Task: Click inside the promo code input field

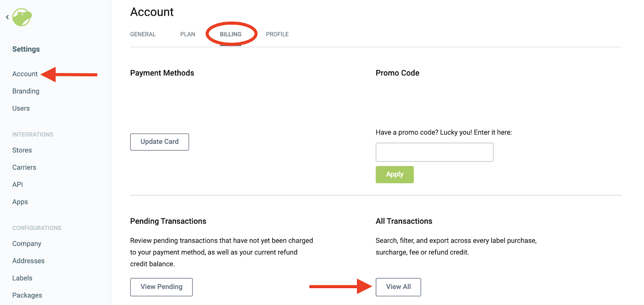Action: click(434, 152)
